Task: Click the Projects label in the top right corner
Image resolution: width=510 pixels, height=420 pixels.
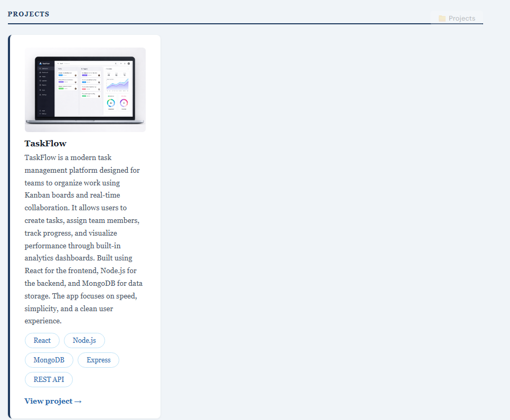Action: tap(461, 18)
